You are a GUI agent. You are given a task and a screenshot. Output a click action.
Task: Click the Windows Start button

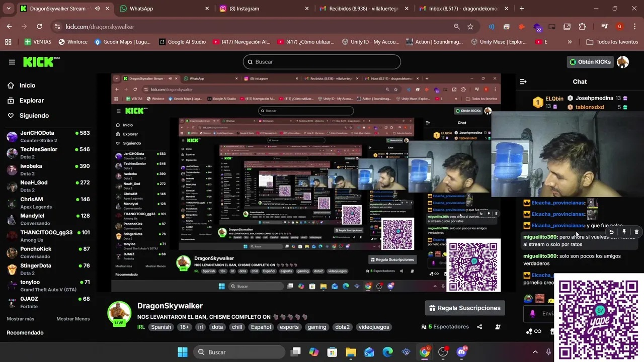[x=182, y=352]
